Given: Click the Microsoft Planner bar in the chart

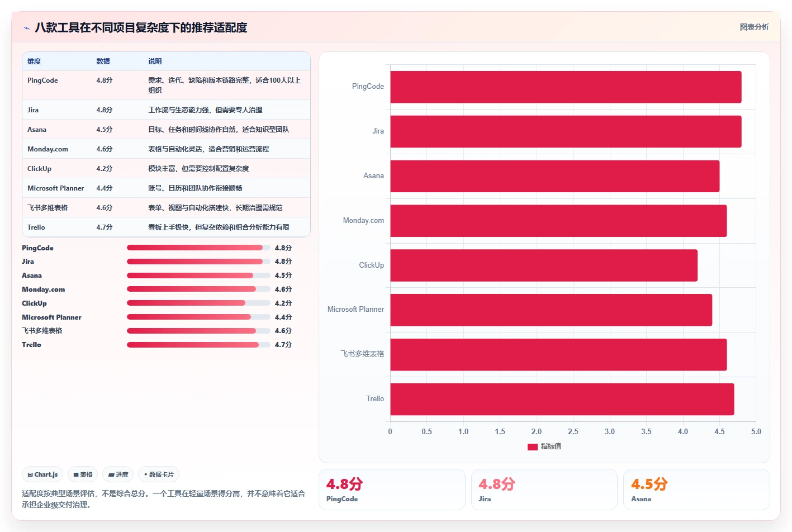Looking at the screenshot, I should tap(551, 310).
